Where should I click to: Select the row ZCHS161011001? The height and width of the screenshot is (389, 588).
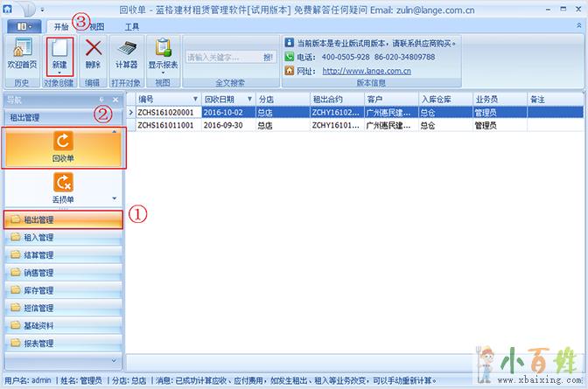point(164,125)
